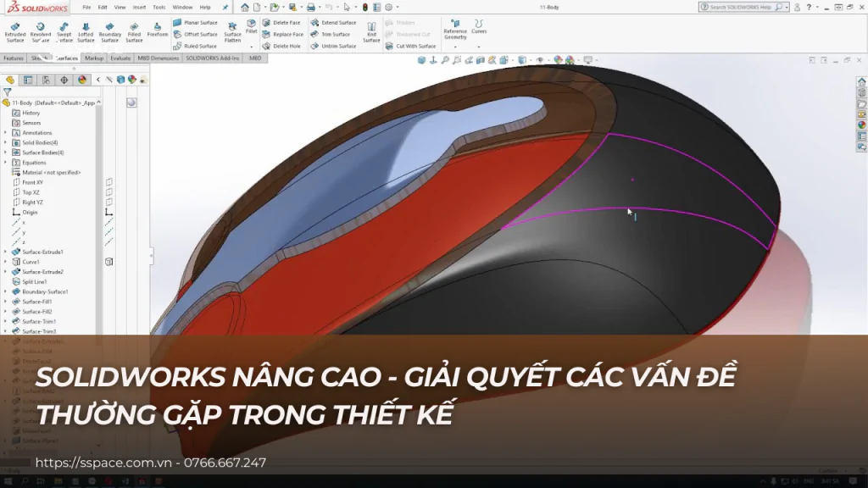This screenshot has height=488, width=868.
Task: Expand the Surface-Extrude1 feature
Action: [6, 252]
